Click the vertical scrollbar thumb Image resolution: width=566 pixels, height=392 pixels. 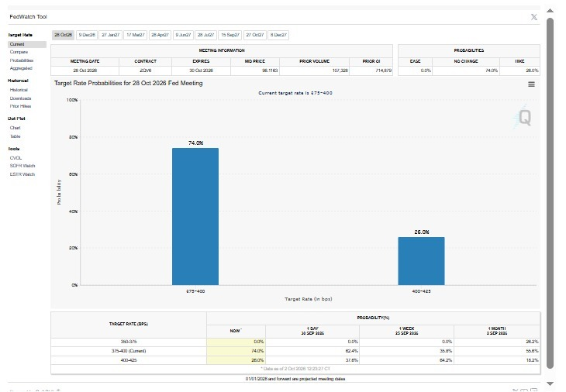[x=550, y=193]
